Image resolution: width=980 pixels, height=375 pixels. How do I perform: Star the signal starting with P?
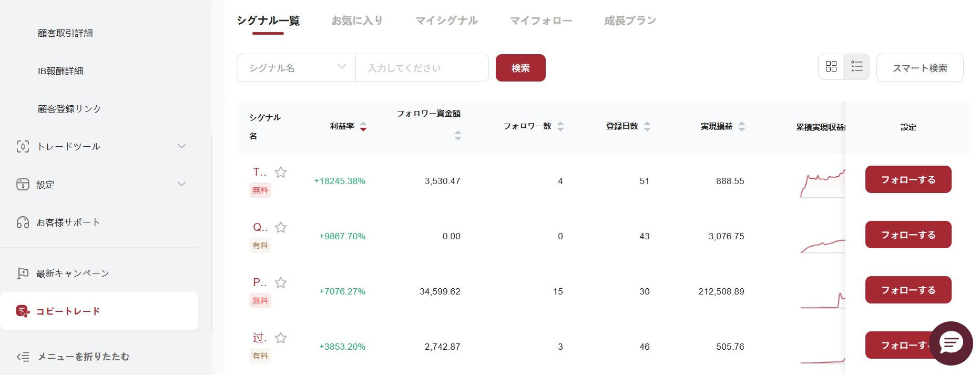[281, 283]
